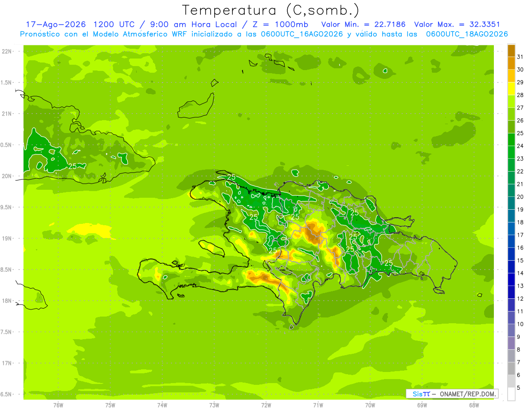Click the "68W" longitude axis label
The width and height of the screenshot is (532, 411).
coord(474,405)
